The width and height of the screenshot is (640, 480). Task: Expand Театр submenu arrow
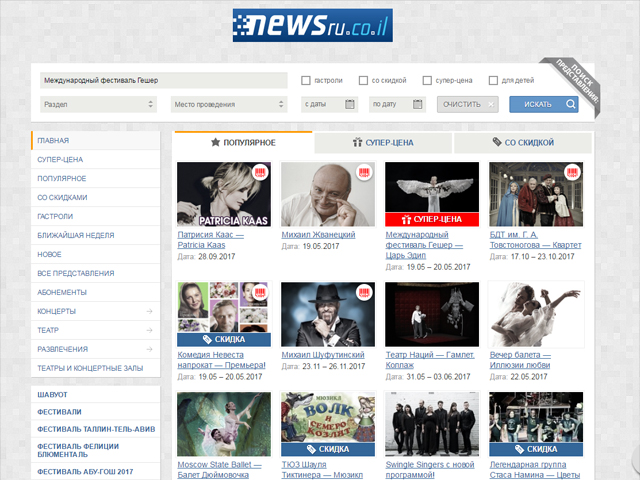click(x=149, y=330)
